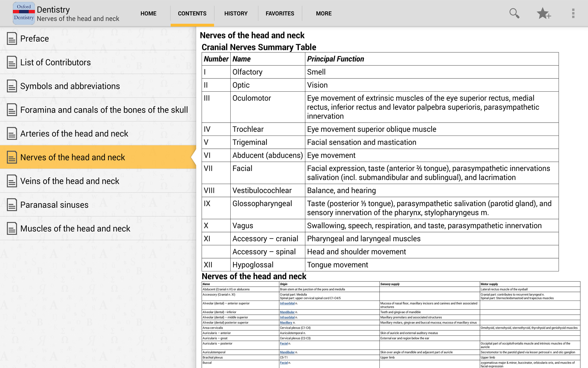Click the Vagus nerve name cell

click(268, 226)
